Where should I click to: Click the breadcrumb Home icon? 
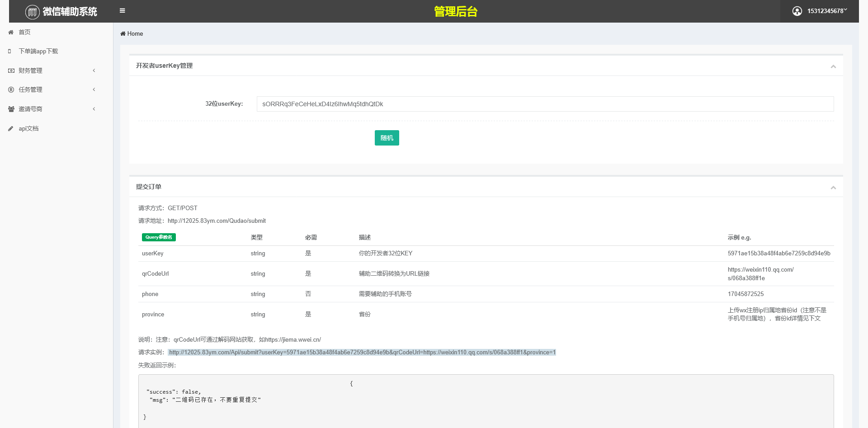(x=123, y=33)
